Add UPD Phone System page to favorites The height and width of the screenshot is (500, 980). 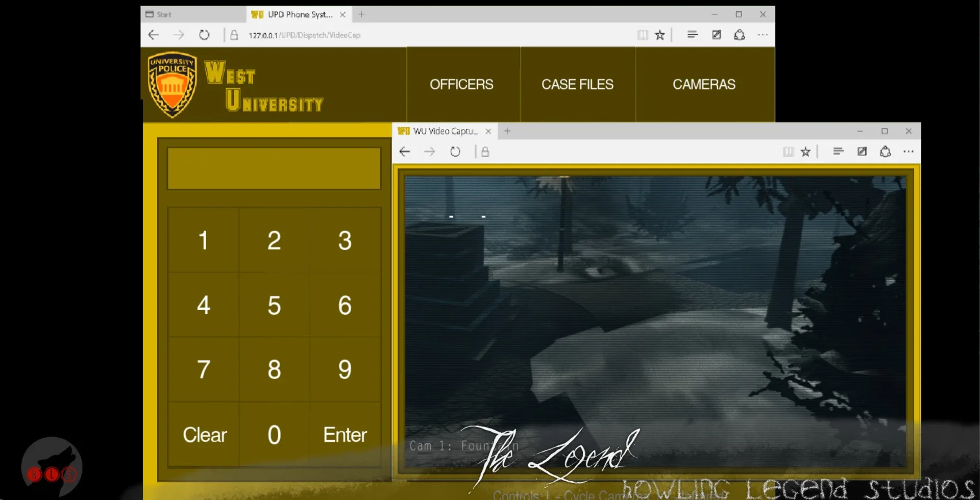click(660, 35)
